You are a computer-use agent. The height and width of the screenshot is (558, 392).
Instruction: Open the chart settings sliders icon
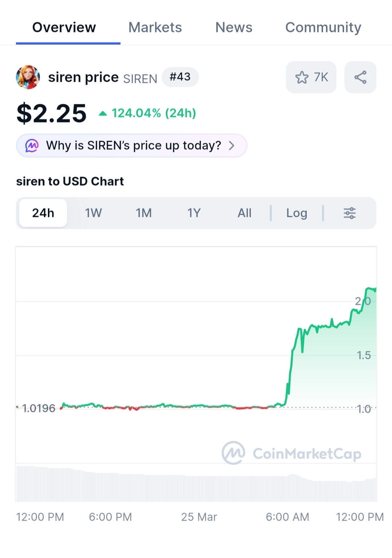coord(350,213)
